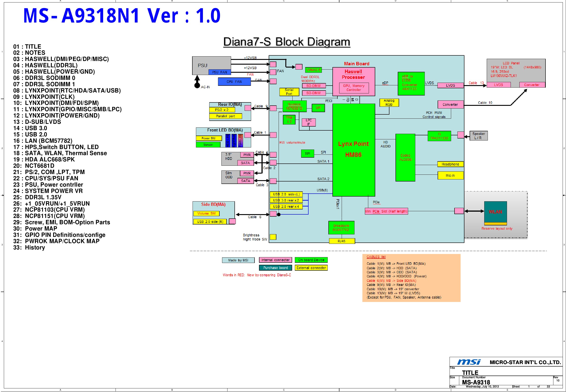The width and height of the screenshot is (566, 392).
Task: Select index line '14 : USB 3.0'
Action: click(x=30, y=128)
